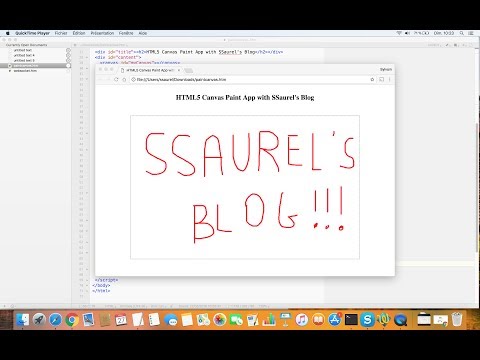
Task: Open Google Chrome from the Dock
Action: click(72, 320)
